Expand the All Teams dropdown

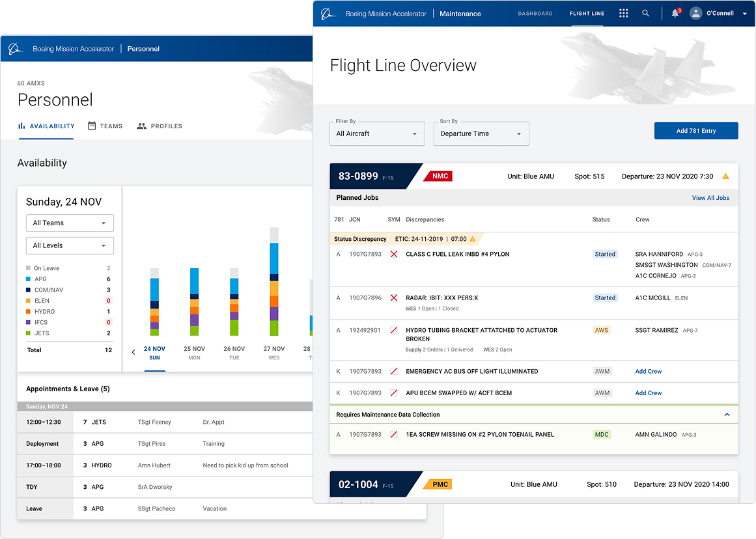tap(70, 223)
